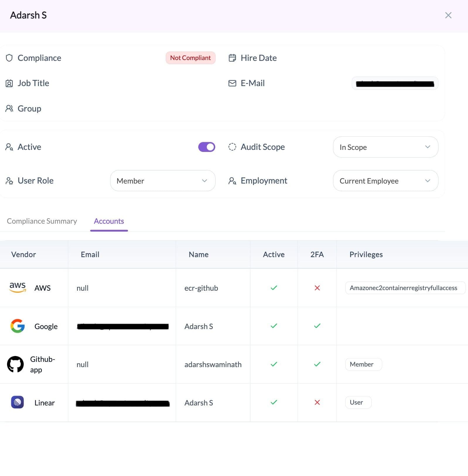Close the Adarsh S details panel

point(448,15)
